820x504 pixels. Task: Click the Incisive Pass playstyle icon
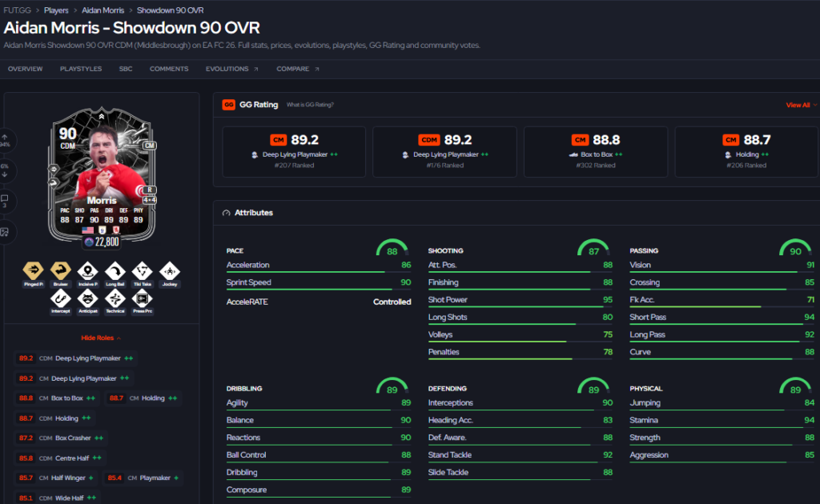tap(88, 270)
